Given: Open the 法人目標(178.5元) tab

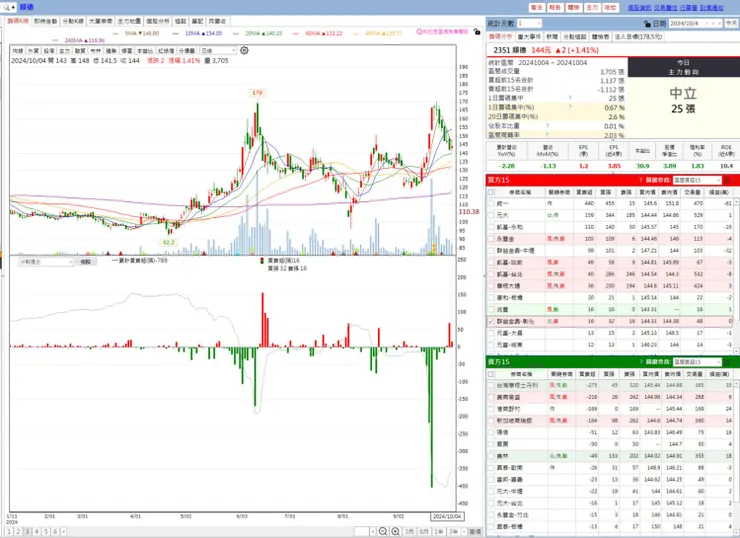Looking at the screenshot, I should click(638, 36).
